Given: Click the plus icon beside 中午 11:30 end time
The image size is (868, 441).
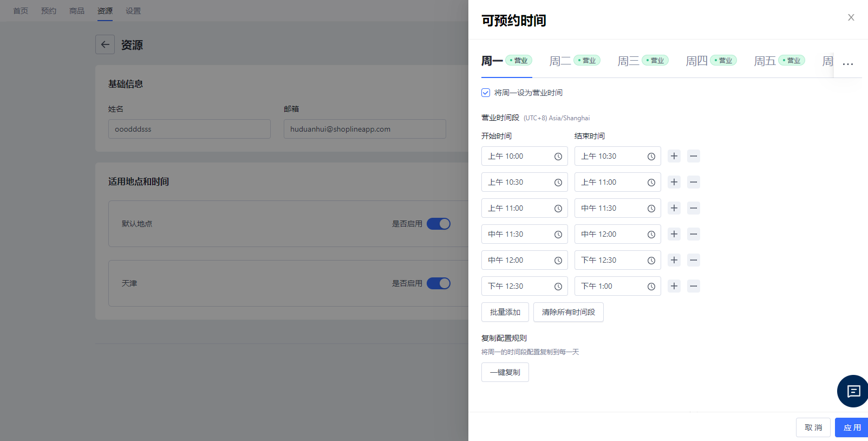Looking at the screenshot, I should point(674,208).
